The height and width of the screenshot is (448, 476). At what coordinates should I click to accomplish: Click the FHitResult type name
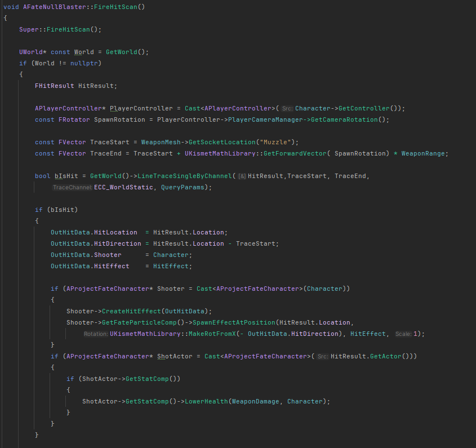pos(54,86)
